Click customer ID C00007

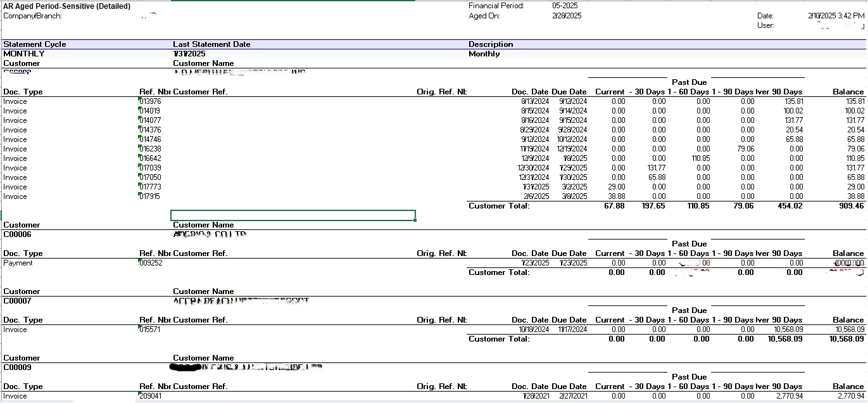pos(17,301)
